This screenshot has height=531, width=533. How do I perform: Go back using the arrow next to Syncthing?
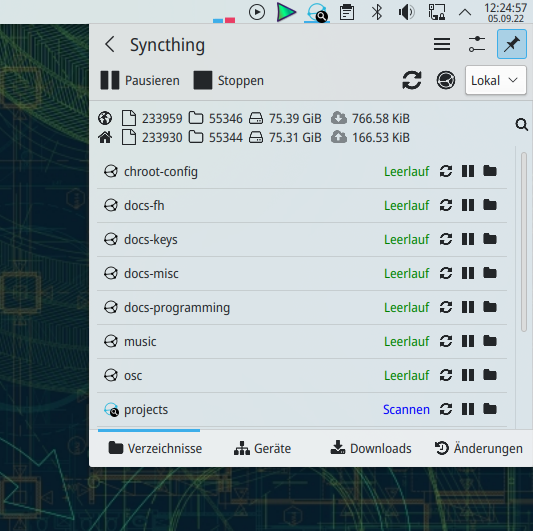[110, 44]
